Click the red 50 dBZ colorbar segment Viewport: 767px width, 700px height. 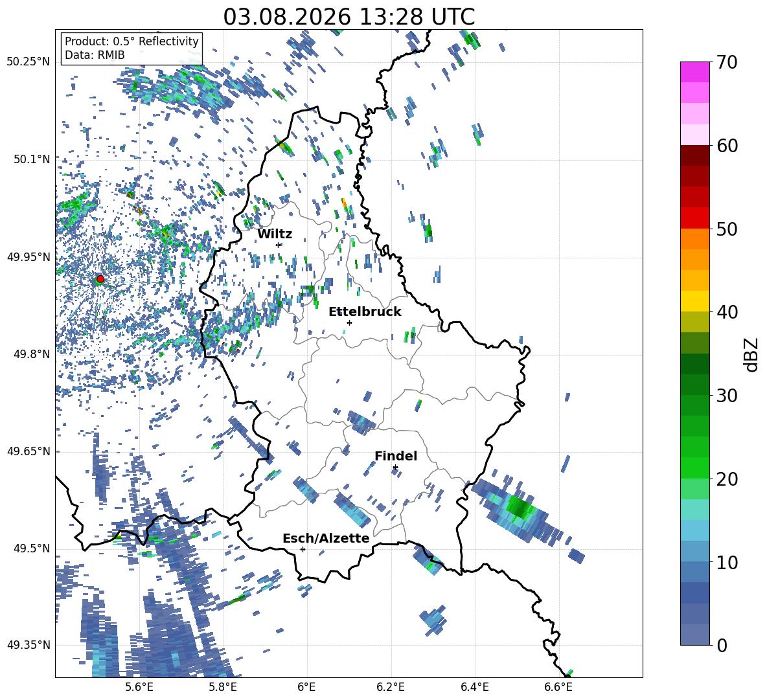pos(694,218)
